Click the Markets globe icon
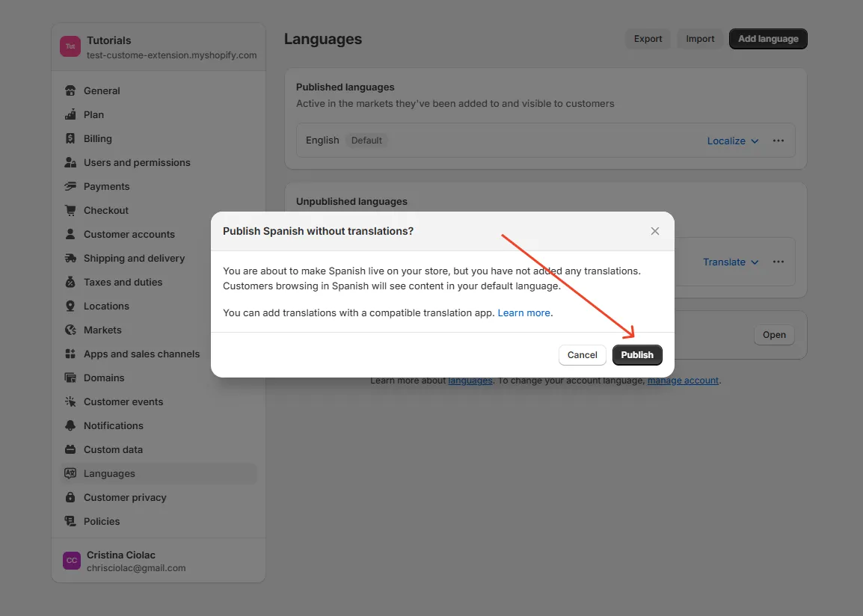Image resolution: width=863 pixels, height=616 pixels. coord(70,330)
